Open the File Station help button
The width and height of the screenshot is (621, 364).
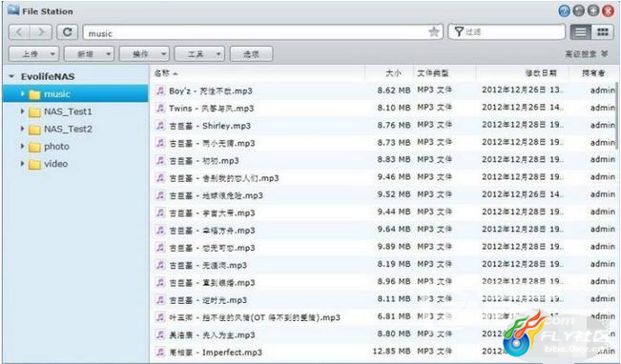coord(564,10)
